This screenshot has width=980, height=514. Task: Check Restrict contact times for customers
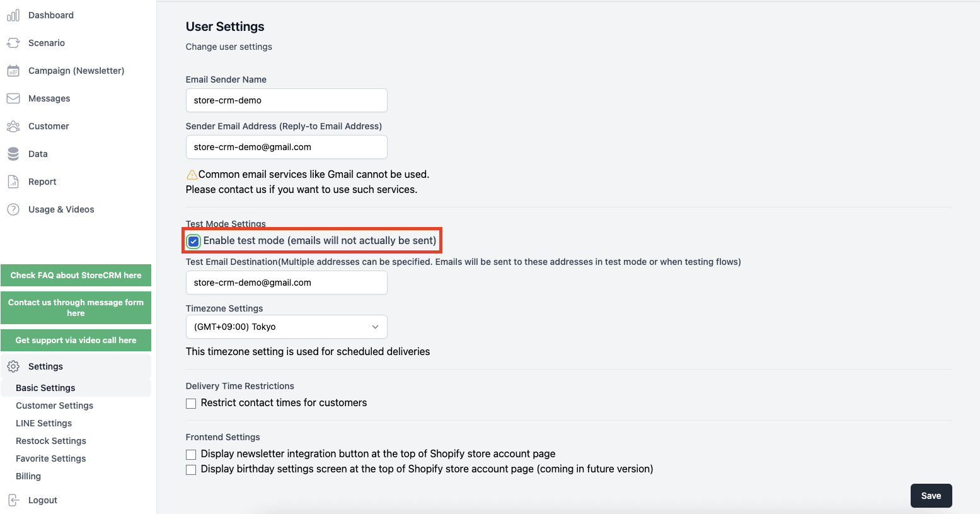[x=191, y=404]
